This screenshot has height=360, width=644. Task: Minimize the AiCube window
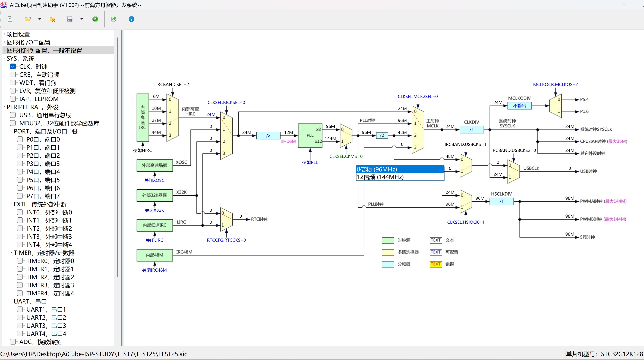pos(624,5)
